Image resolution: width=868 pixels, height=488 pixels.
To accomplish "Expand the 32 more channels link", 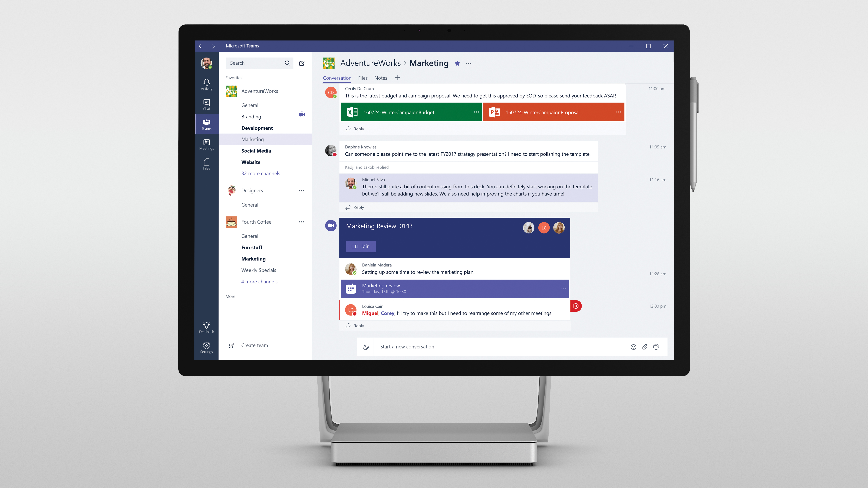I will pos(261,173).
